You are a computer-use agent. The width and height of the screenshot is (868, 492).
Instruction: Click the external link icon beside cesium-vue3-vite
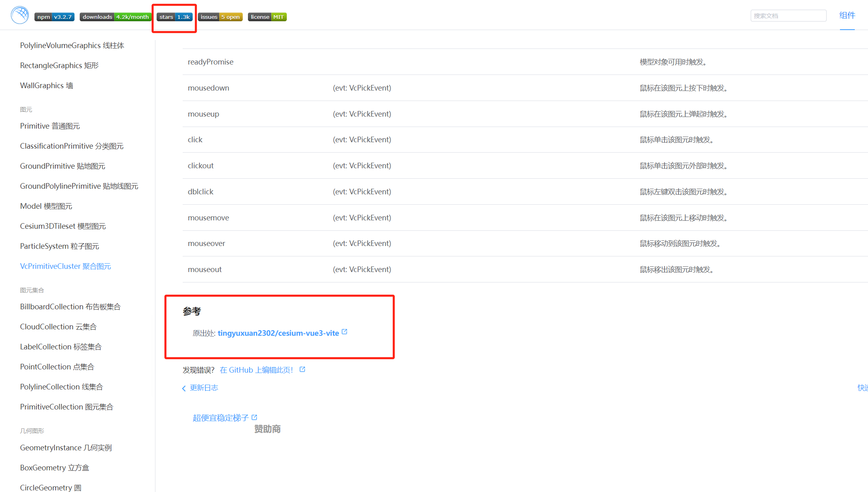(344, 332)
